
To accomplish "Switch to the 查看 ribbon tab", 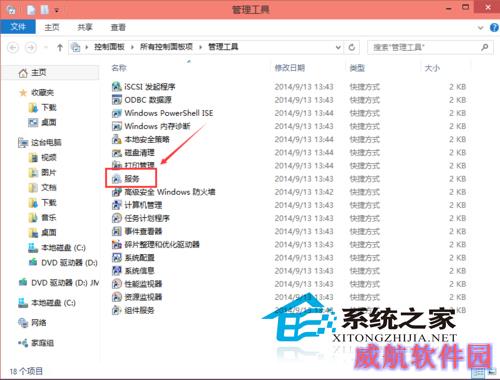I will click(118, 27).
